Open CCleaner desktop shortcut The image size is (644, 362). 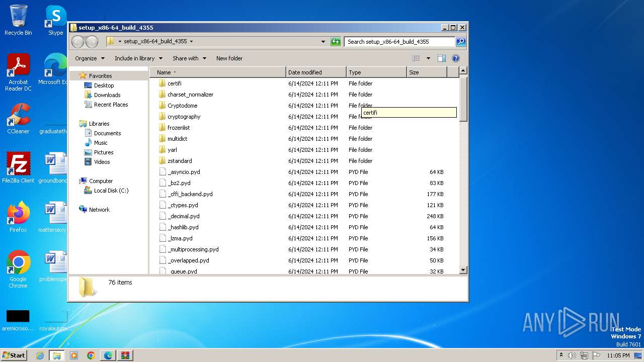pos(18,119)
